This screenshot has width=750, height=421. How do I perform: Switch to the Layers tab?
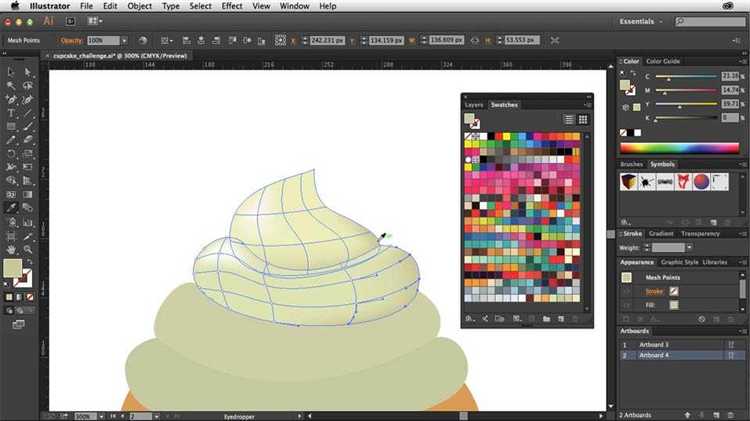click(474, 105)
